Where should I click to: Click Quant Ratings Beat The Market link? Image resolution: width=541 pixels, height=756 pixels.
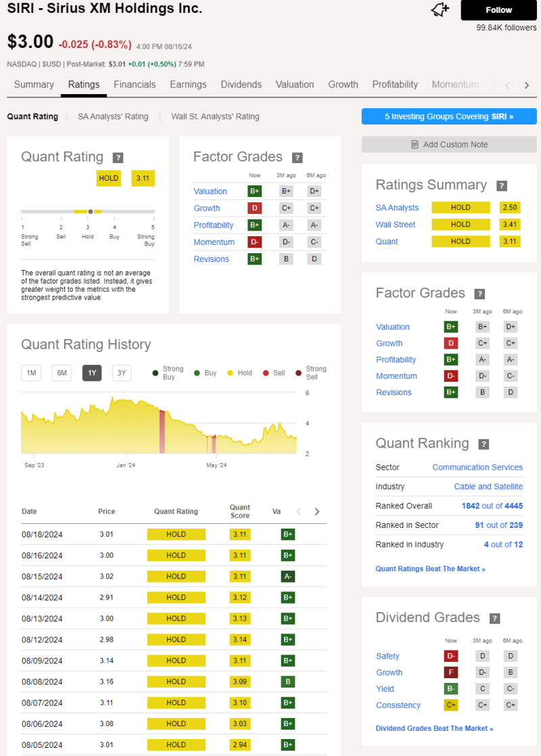430,569
